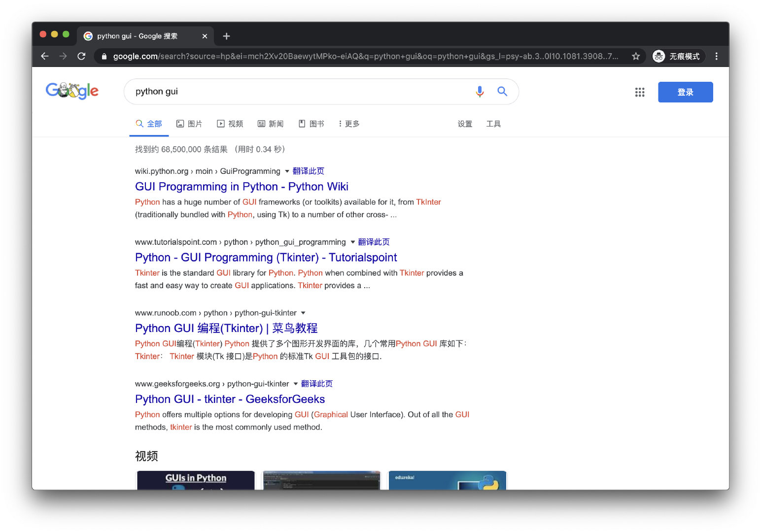Click 翻译此页 for the wiki.python.org result

point(308,171)
